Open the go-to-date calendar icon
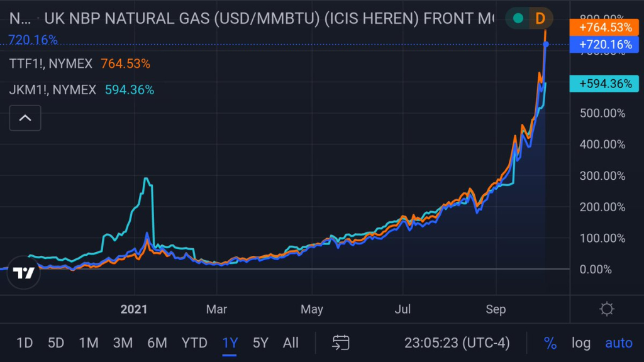 [341, 343]
